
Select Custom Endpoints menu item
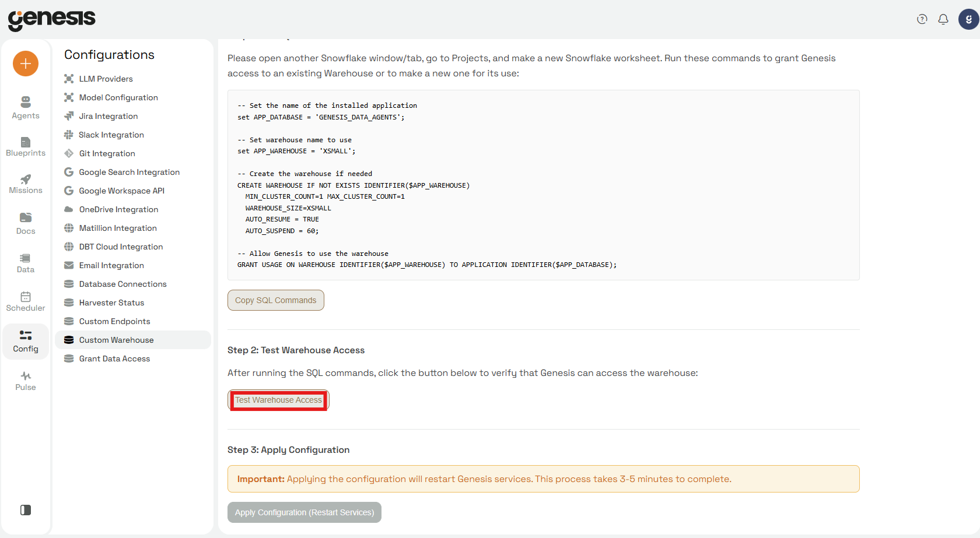pos(133,321)
